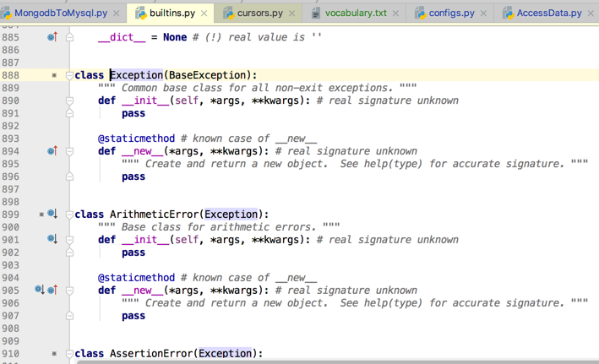Image resolution: width=599 pixels, height=364 pixels.
Task: Open the AccessData.py tab
Action: click(549, 13)
